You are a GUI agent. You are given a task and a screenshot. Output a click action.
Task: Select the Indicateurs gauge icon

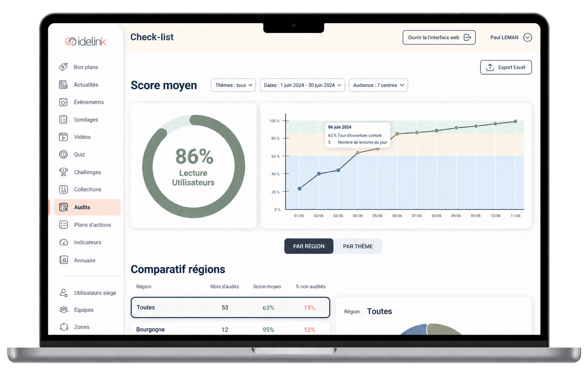pos(63,242)
